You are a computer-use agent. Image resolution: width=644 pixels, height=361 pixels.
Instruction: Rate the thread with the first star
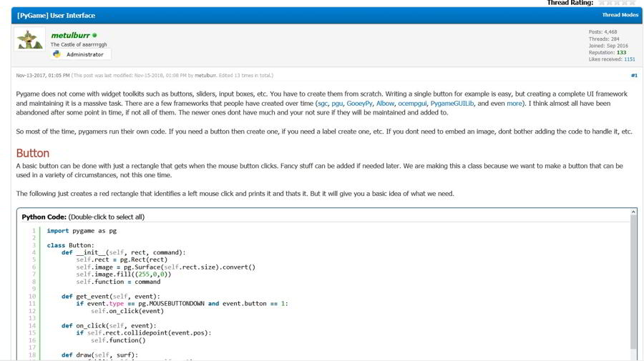602,3
